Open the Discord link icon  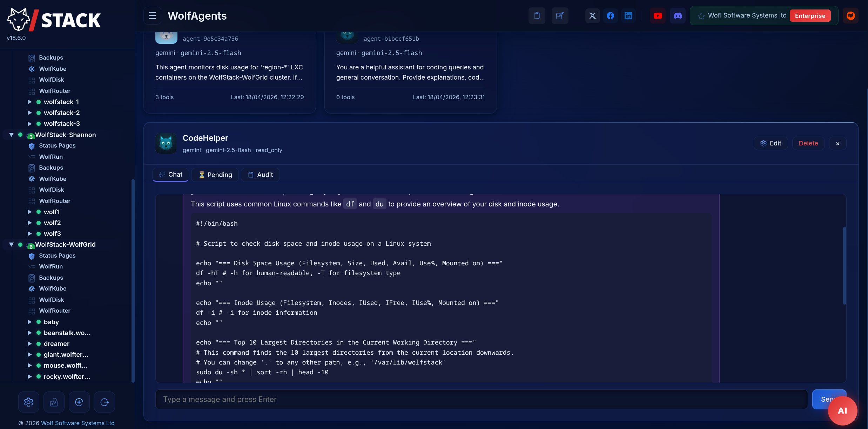point(678,16)
